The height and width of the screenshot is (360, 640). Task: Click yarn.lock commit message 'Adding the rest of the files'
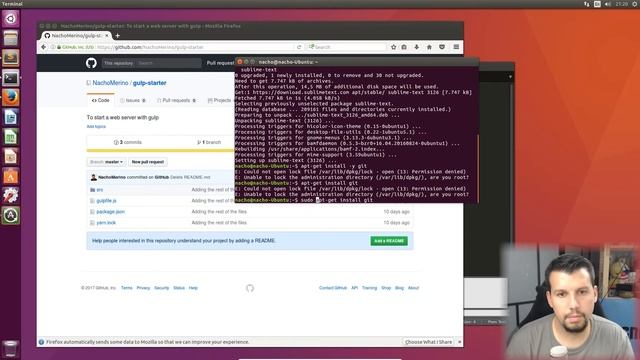[x=219, y=223]
